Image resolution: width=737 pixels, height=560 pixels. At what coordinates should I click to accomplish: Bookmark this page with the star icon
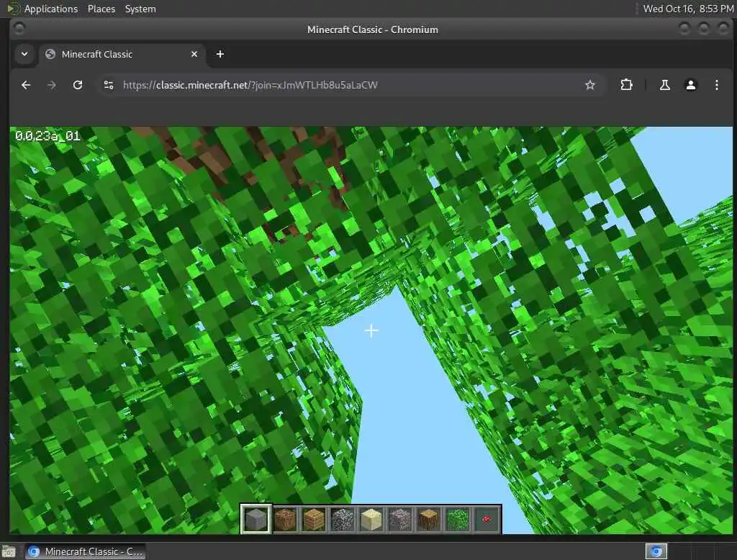coord(590,85)
